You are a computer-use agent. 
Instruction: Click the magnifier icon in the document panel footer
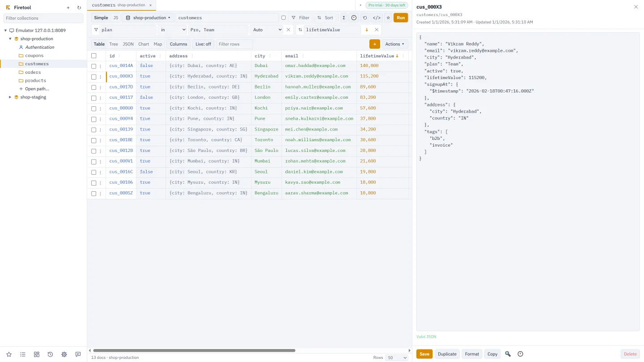(x=508, y=354)
